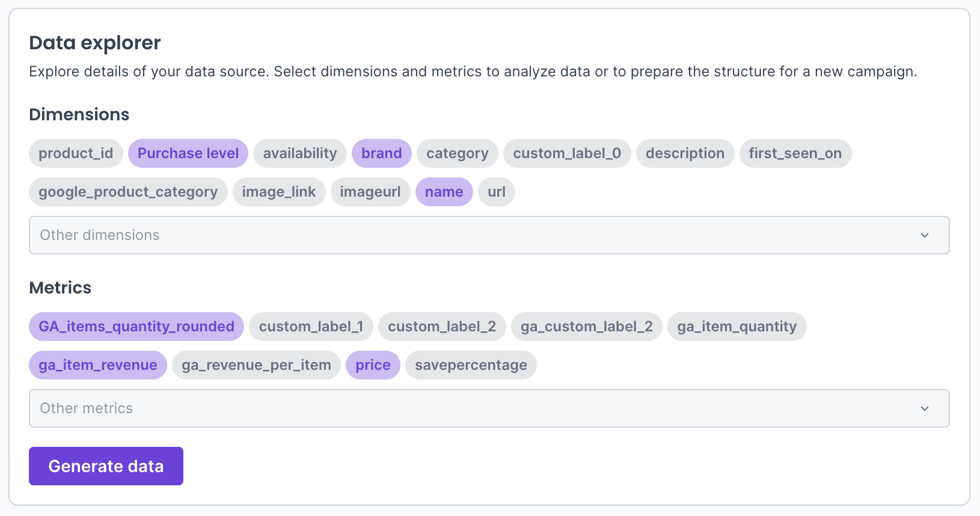The height and width of the screenshot is (516, 980).
Task: Select the availability dimension chip
Action: (x=299, y=153)
